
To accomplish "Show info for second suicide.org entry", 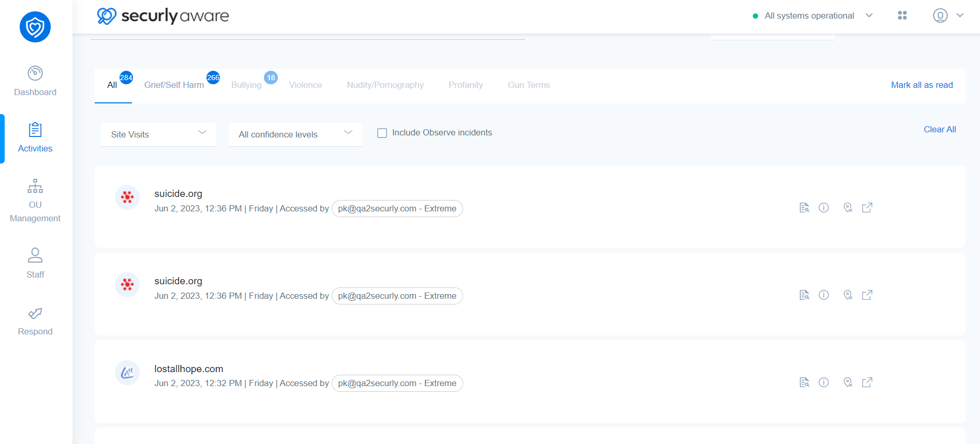I will 824,295.
